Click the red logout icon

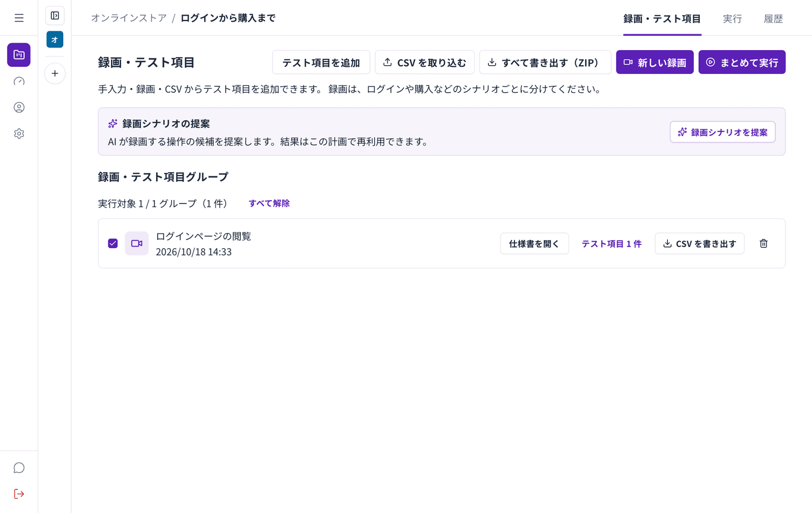click(19, 494)
